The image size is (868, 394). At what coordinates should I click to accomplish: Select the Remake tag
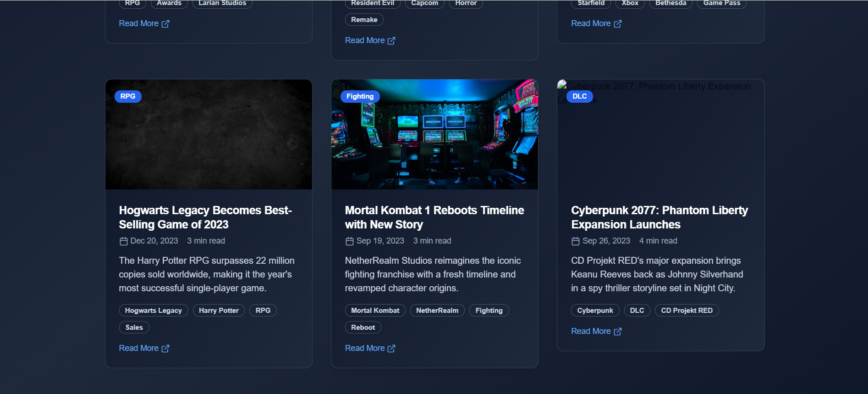coord(364,20)
